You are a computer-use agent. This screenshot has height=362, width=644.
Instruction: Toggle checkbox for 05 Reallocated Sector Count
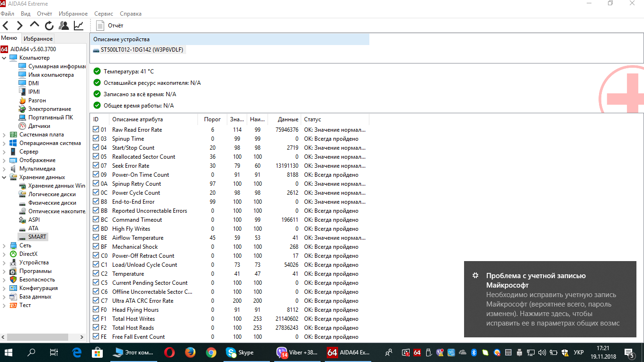(x=96, y=157)
